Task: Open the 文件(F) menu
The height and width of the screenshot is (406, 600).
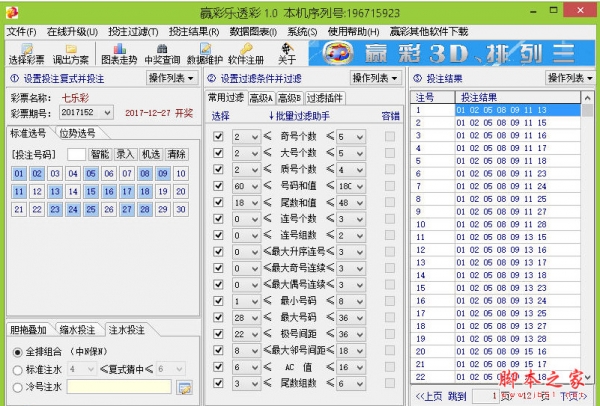Action: (21, 32)
